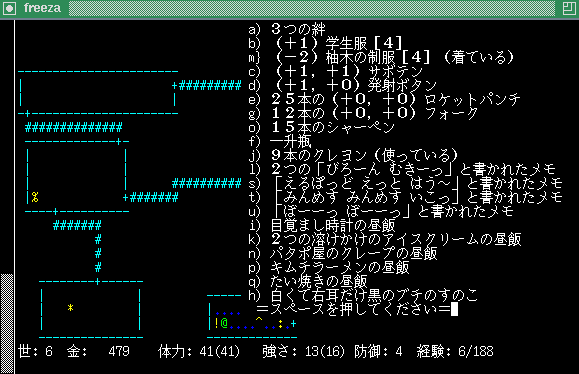The height and width of the screenshot is (374, 579).
Task: Click the zoom box in title bar
Action: click(x=569, y=8)
